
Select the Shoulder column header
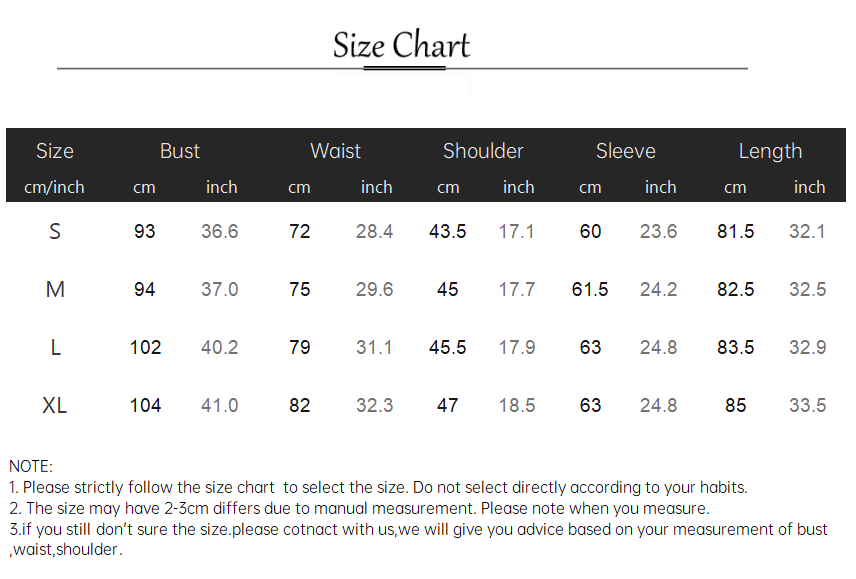click(x=483, y=151)
